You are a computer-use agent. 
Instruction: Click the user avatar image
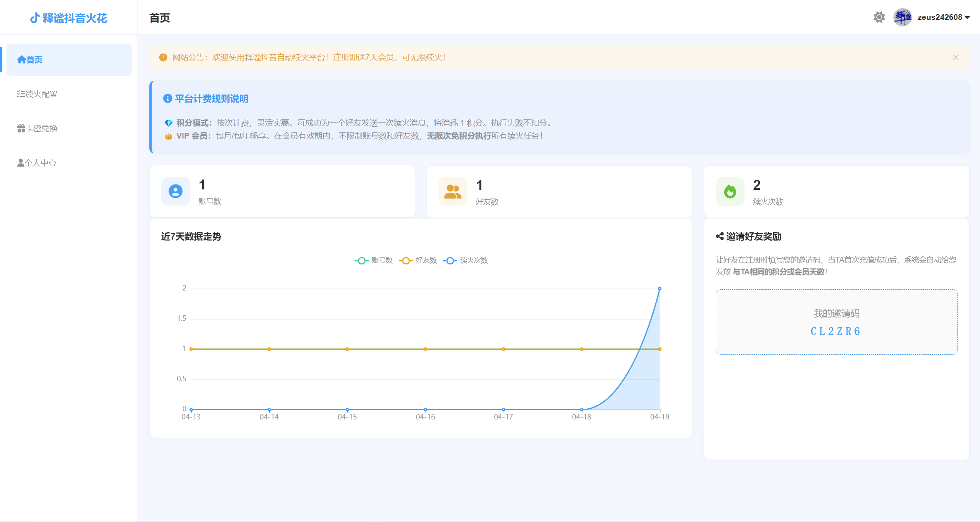click(902, 17)
